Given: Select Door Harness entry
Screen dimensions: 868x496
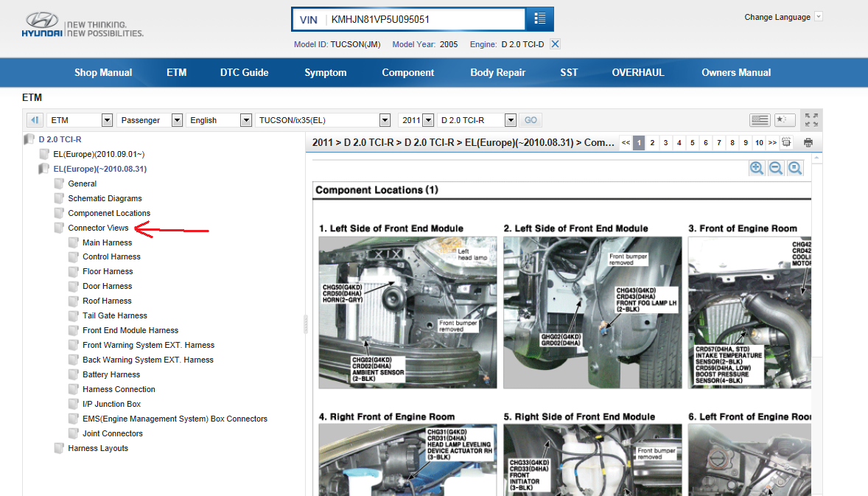Looking at the screenshot, I should click(108, 286).
